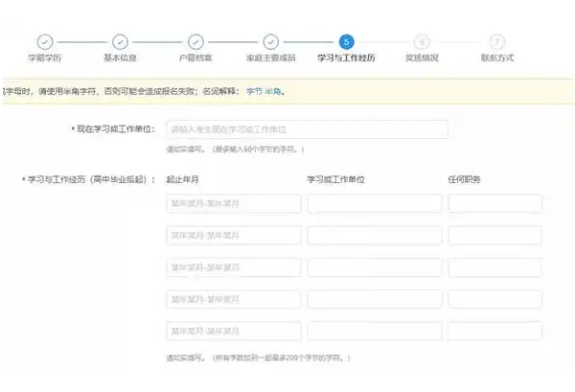Open the 半角 explanation link
The height and width of the screenshot is (392, 575).
point(273,91)
